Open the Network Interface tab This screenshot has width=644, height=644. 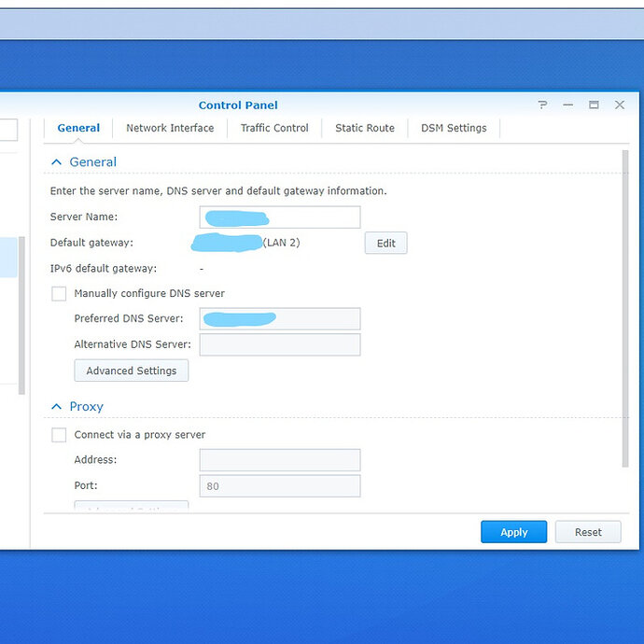[170, 128]
